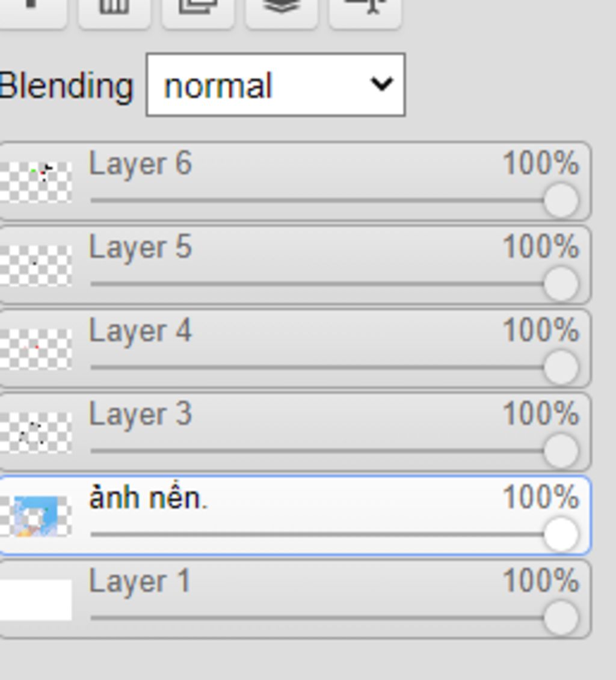Click the 'ảnh nền.' layer thumbnail
616x680 pixels.
coord(36,515)
